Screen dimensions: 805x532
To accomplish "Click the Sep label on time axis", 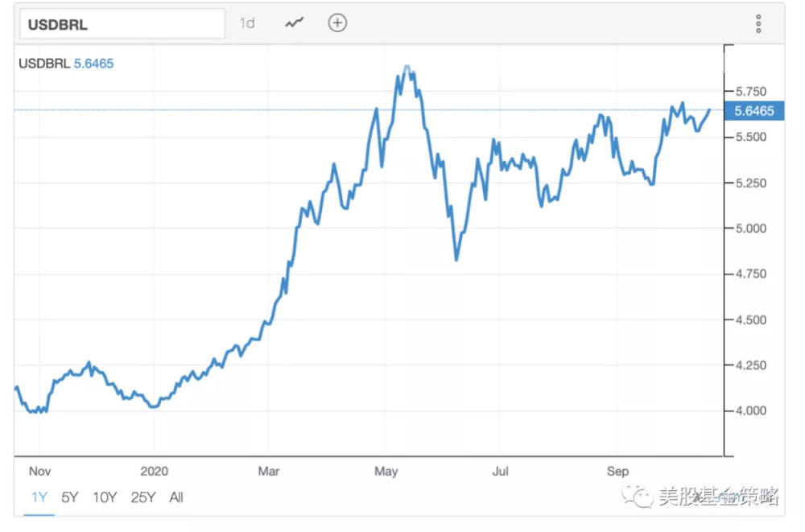I will [x=617, y=471].
